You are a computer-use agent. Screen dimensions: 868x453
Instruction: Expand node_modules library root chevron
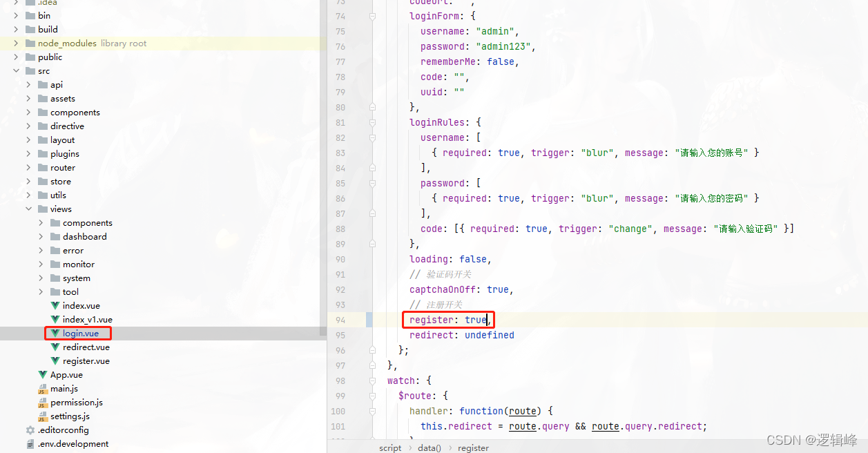(x=16, y=43)
